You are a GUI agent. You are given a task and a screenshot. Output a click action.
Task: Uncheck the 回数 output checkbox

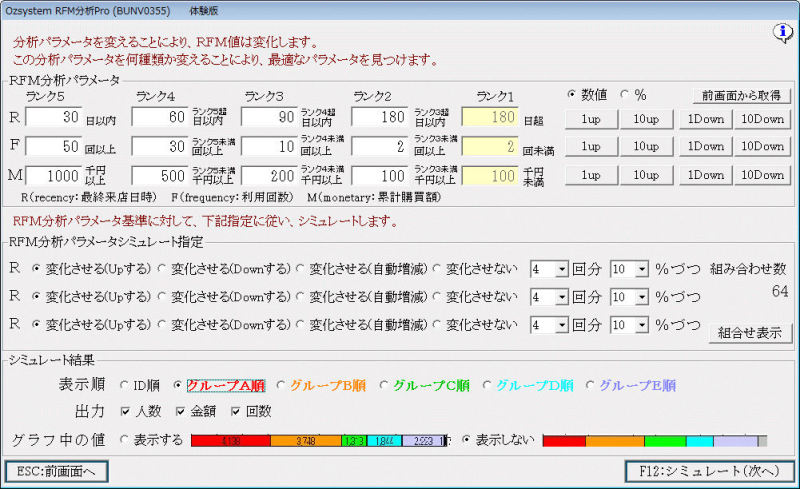pos(237,411)
